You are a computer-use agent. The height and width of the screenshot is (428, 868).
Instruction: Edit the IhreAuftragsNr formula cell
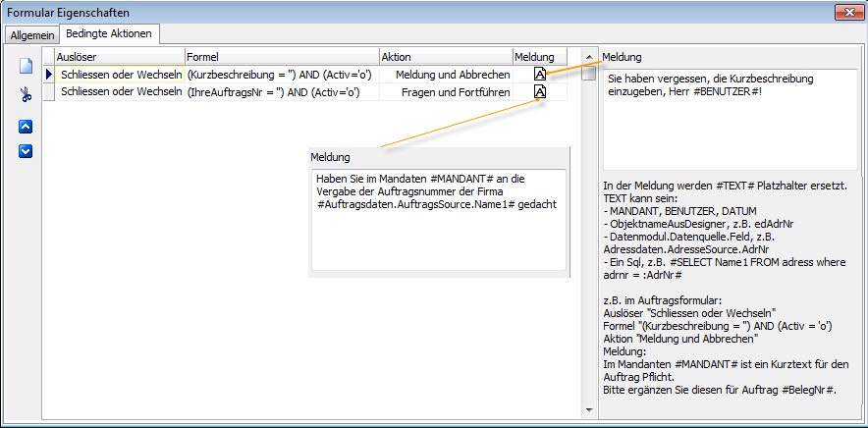pyautogui.click(x=280, y=92)
